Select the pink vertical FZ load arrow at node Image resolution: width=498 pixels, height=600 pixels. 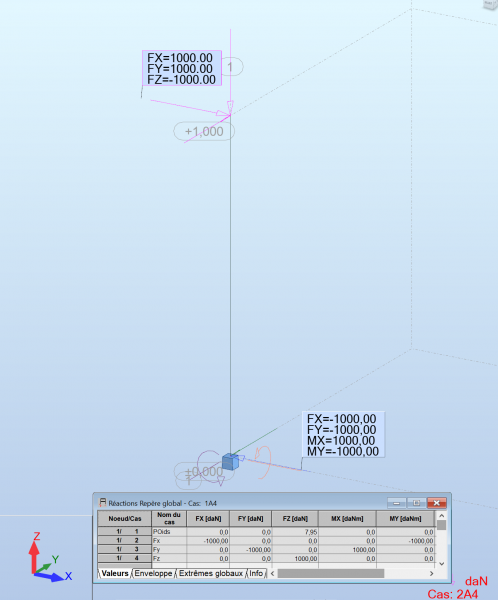pos(230,69)
